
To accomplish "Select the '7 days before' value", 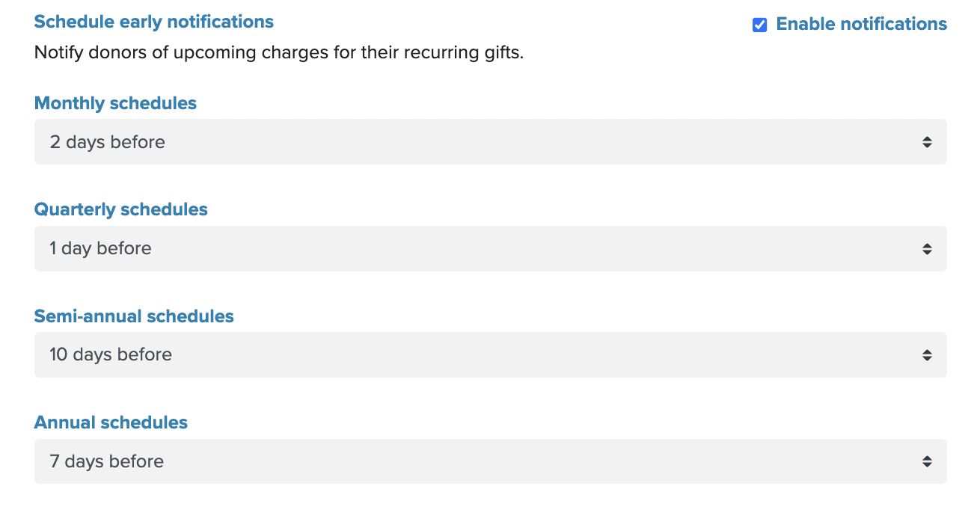I will pos(106,461).
